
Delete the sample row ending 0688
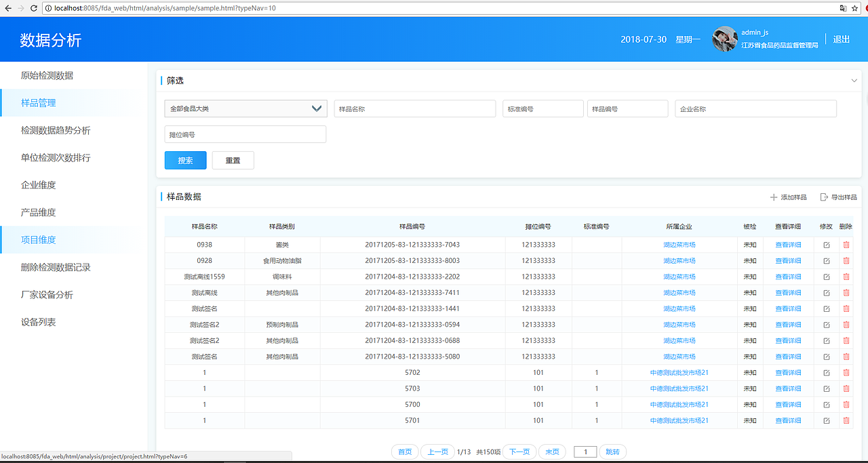click(846, 340)
